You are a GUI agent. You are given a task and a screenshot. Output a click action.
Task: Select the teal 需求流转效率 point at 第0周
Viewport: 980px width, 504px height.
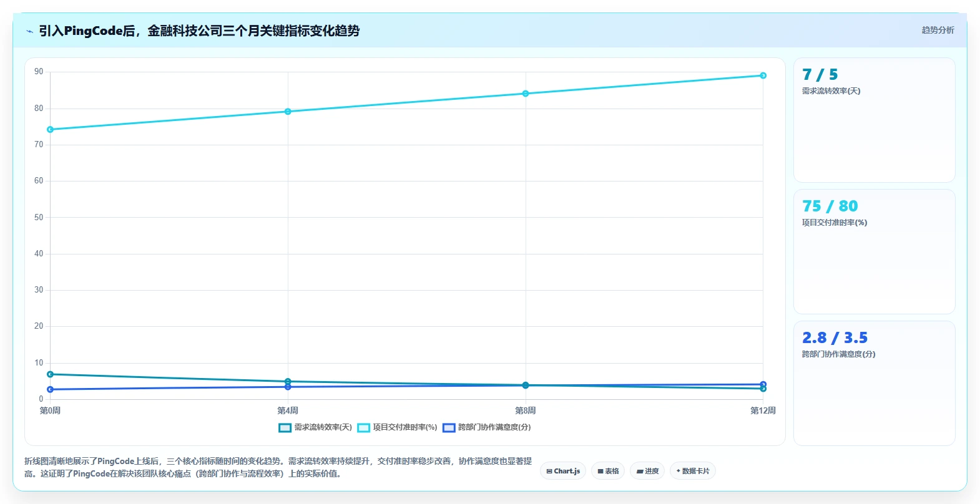coord(50,374)
